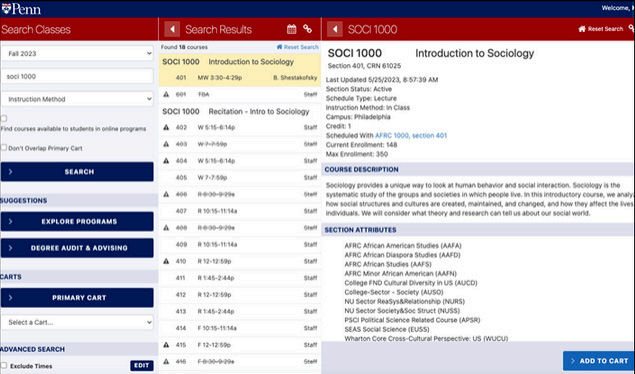Click ADD TO CART button
Viewport: 635px width, 374px height.
[x=599, y=361]
